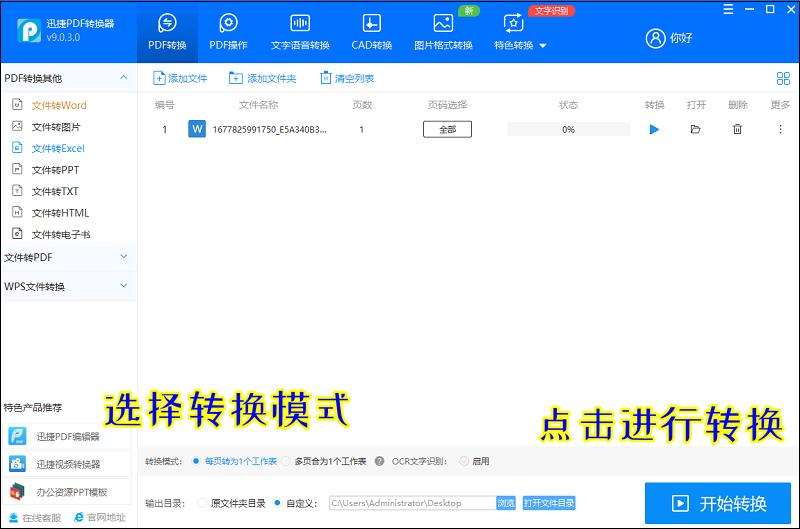
Task: Enable OCR文字识别 启用 option
Action: coord(464,461)
